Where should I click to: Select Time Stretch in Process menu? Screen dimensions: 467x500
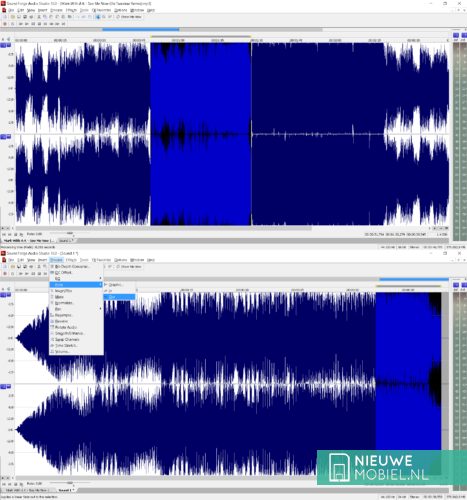(x=76, y=345)
